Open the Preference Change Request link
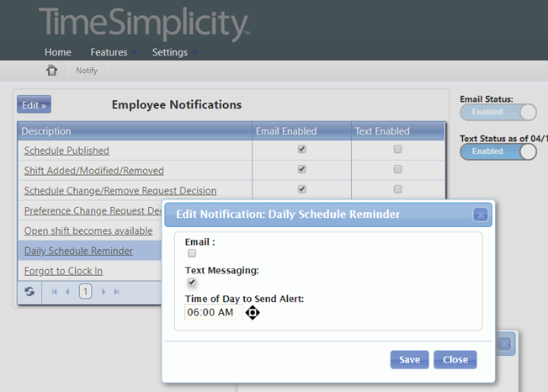 point(93,210)
